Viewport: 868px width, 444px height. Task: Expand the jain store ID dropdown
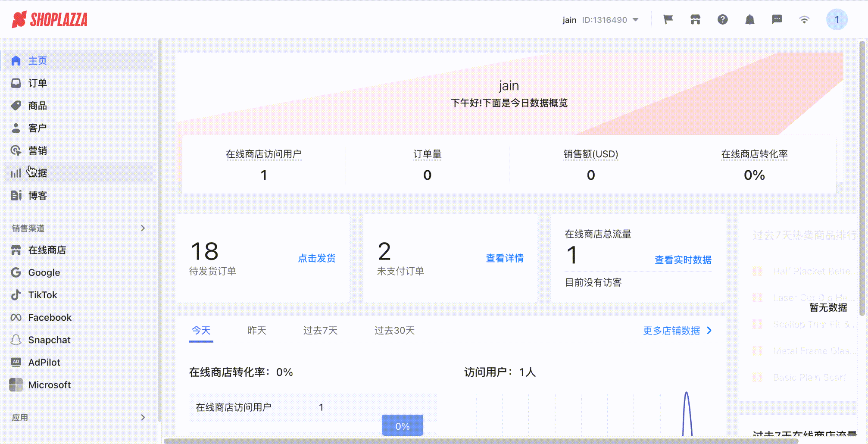(x=635, y=19)
